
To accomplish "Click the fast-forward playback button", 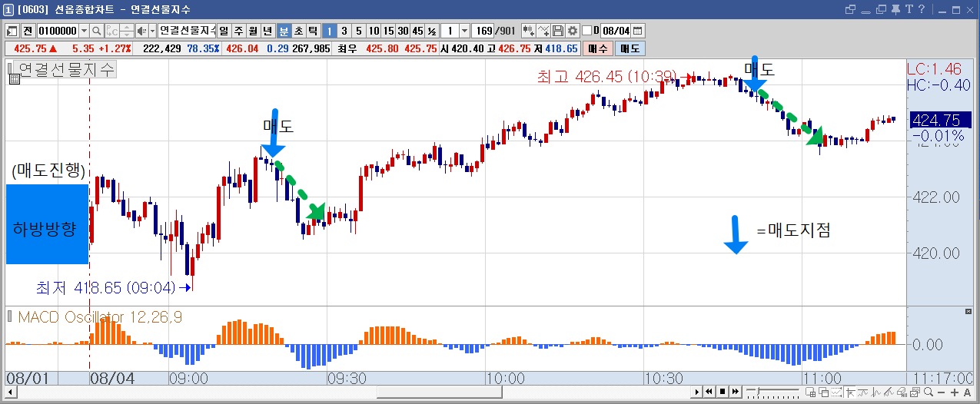I will (x=735, y=392).
